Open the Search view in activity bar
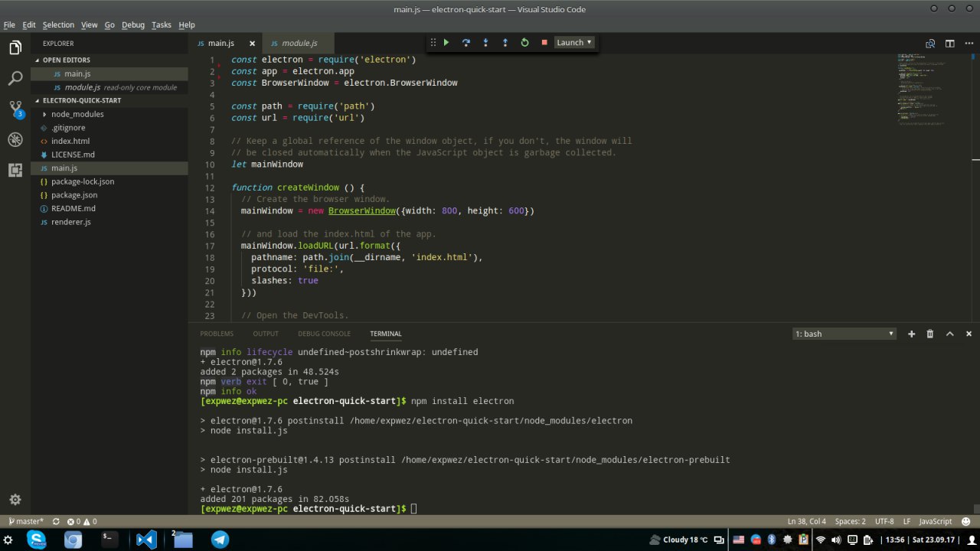This screenshot has width=980, height=551. [15, 78]
